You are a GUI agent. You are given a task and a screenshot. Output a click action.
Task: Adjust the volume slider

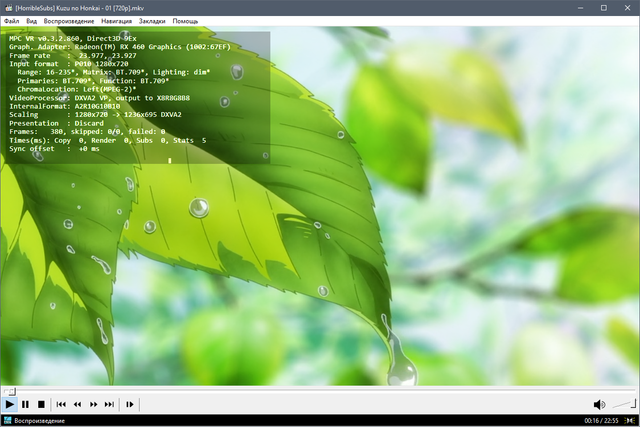pyautogui.click(x=624, y=404)
